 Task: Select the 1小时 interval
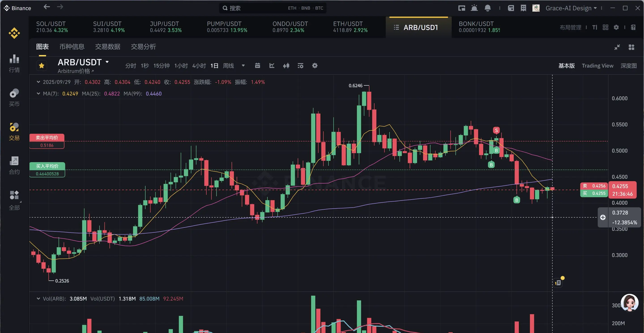point(181,66)
